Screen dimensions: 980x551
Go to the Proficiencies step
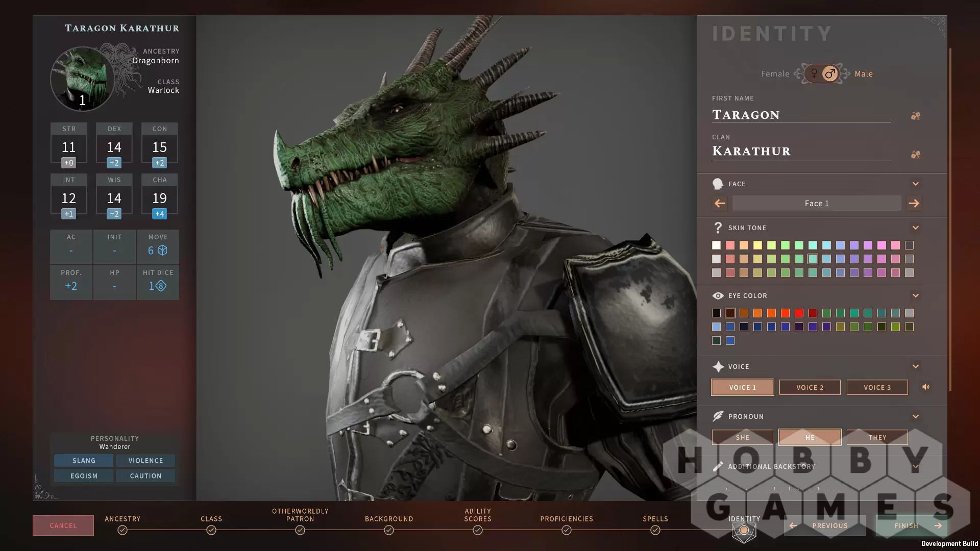[567, 519]
